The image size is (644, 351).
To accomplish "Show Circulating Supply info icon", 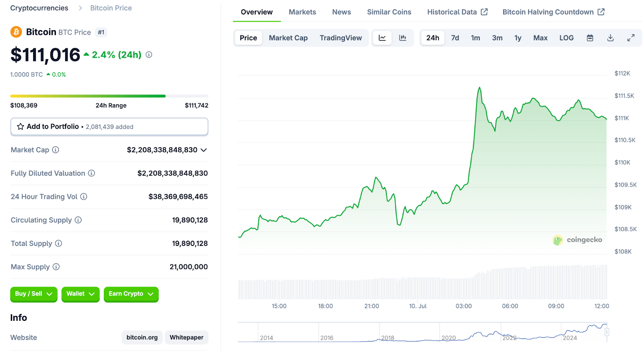I will click(78, 220).
